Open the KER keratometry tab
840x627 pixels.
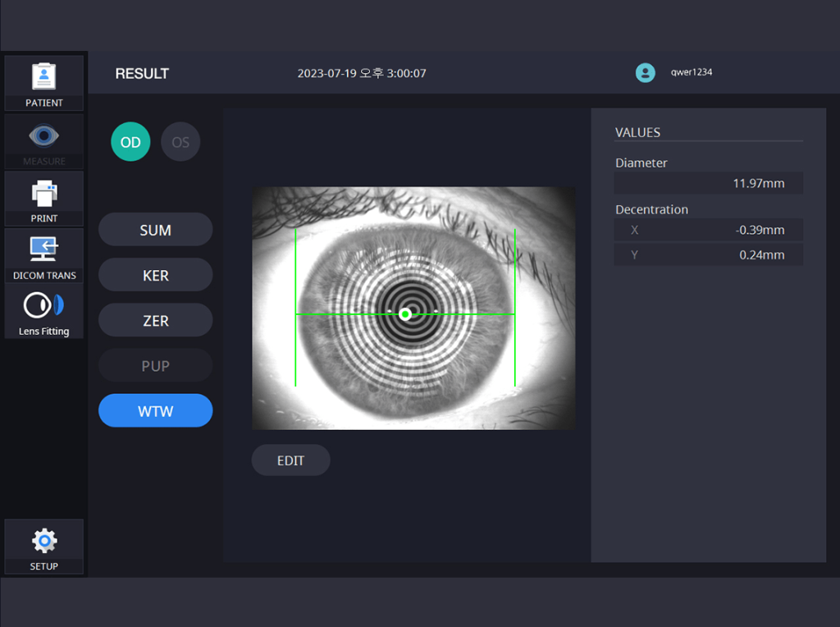pyautogui.click(x=155, y=276)
